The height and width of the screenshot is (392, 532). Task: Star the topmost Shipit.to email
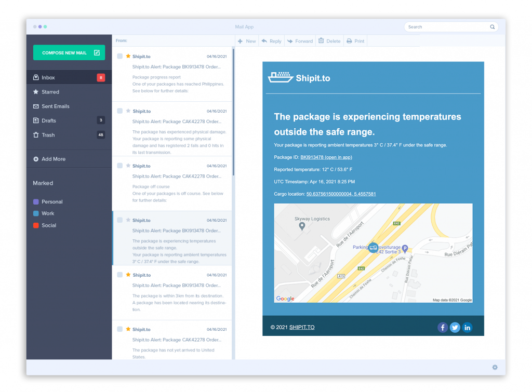128,56
